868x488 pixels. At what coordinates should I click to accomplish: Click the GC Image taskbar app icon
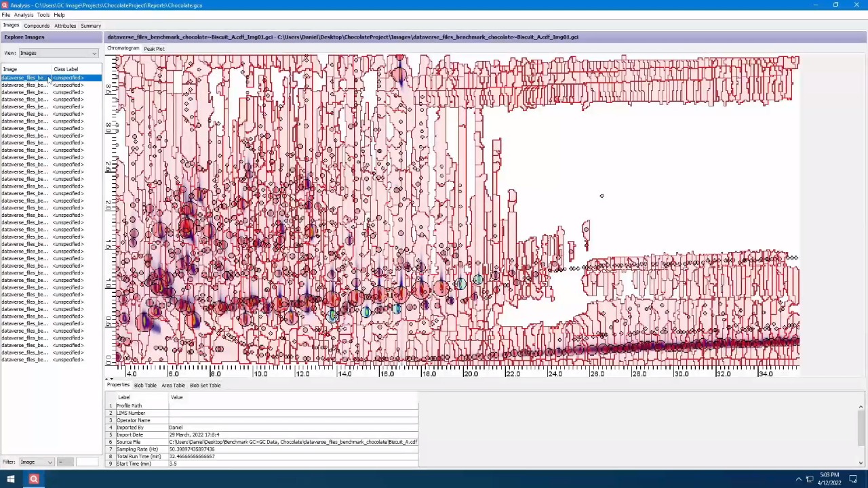tap(33, 479)
